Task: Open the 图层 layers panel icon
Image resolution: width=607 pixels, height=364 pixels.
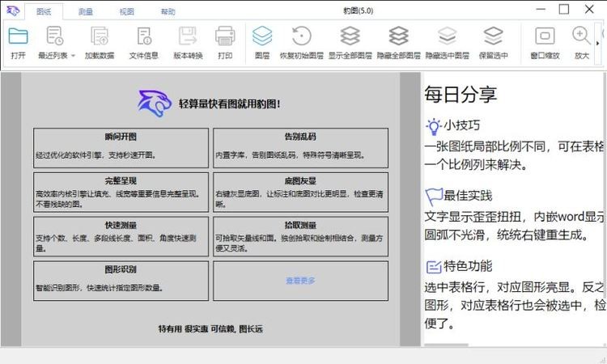Action: [x=262, y=36]
